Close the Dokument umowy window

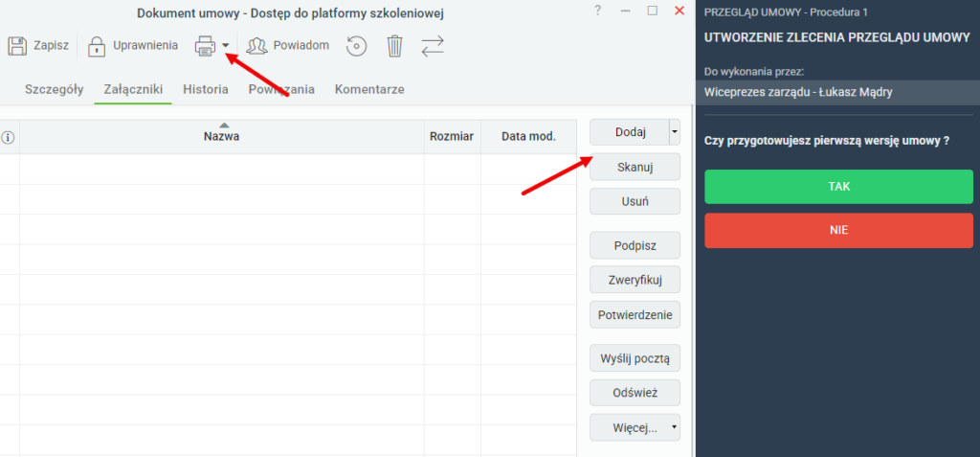tap(680, 11)
